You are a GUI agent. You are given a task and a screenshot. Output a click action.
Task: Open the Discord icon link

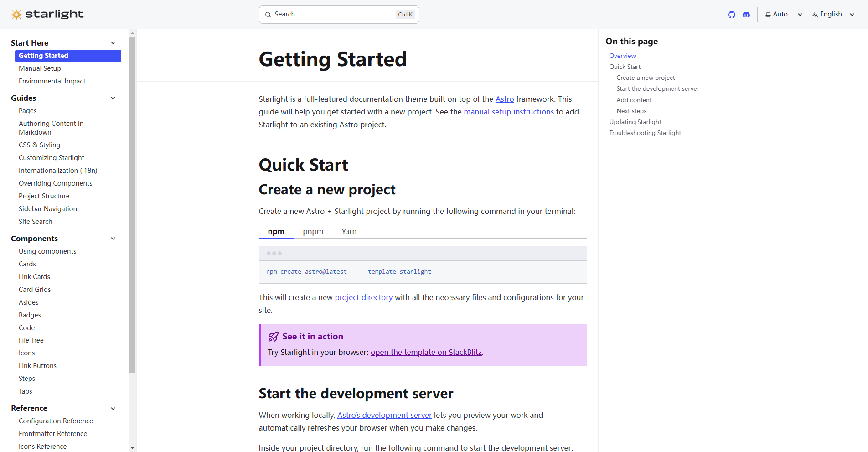click(746, 15)
